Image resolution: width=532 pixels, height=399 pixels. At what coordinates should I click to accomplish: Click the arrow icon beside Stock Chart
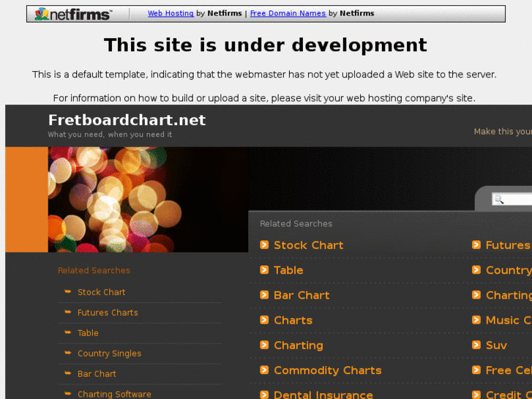(x=264, y=245)
